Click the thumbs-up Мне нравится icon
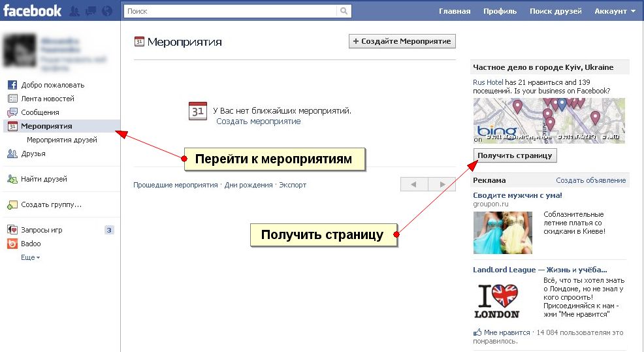The image size is (644, 352). tap(477, 332)
